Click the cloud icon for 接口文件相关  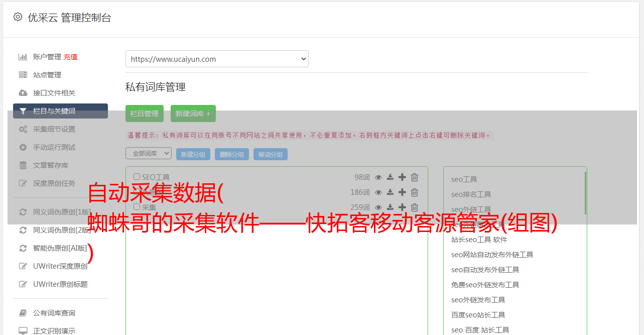pyautogui.click(x=23, y=93)
